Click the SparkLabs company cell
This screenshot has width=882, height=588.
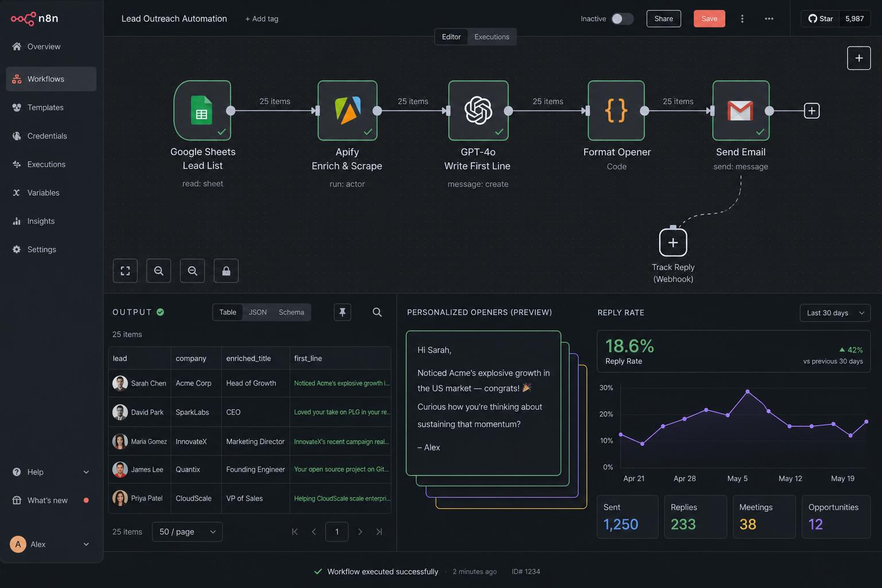click(x=196, y=412)
